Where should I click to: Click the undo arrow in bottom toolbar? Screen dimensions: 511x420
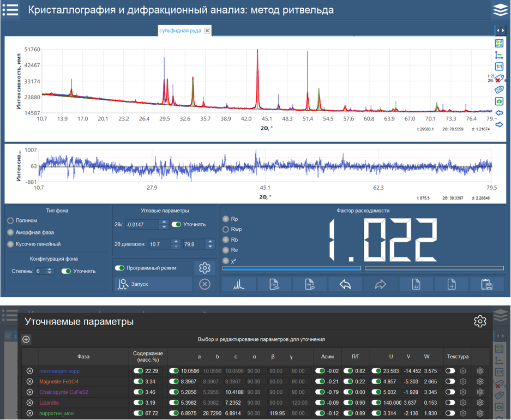pyautogui.click(x=345, y=284)
